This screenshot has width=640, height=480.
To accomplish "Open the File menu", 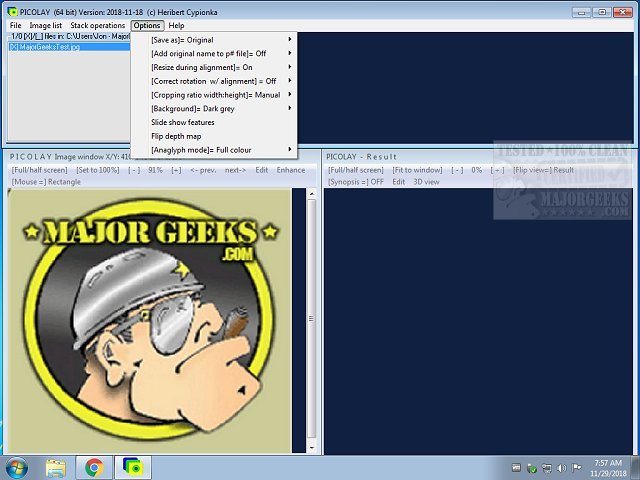I will tap(16, 25).
